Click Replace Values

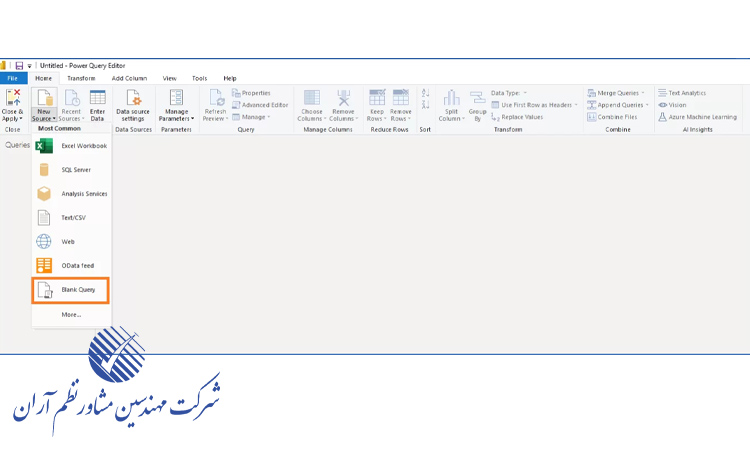(x=517, y=117)
